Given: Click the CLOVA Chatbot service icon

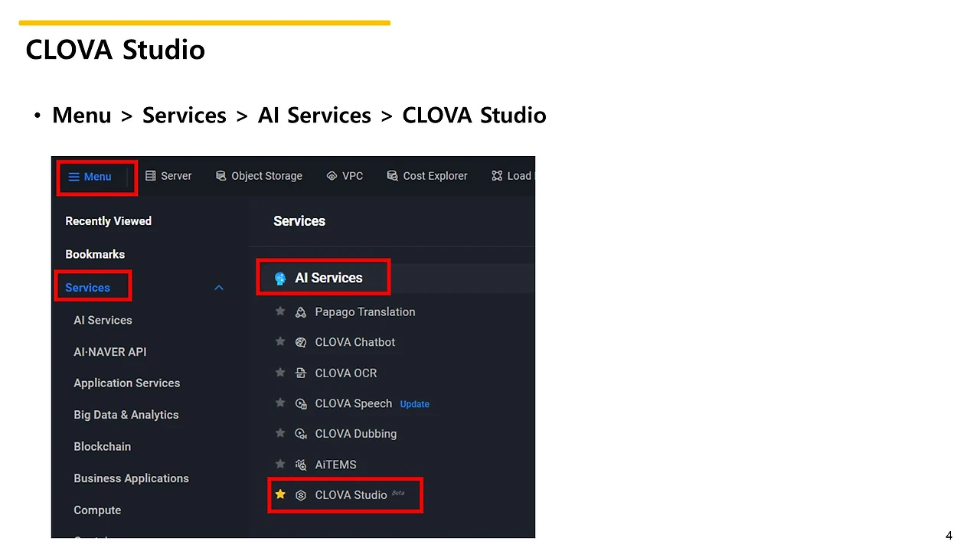Looking at the screenshot, I should [301, 343].
